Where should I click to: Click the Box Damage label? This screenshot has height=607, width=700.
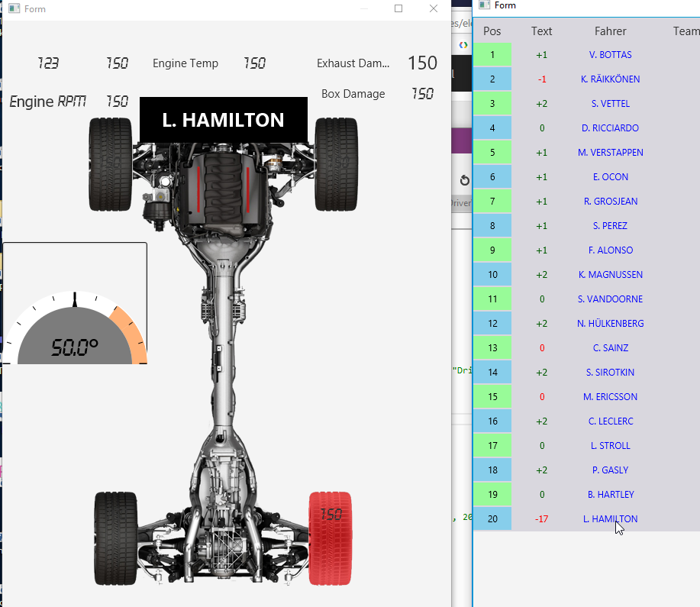[x=353, y=94]
